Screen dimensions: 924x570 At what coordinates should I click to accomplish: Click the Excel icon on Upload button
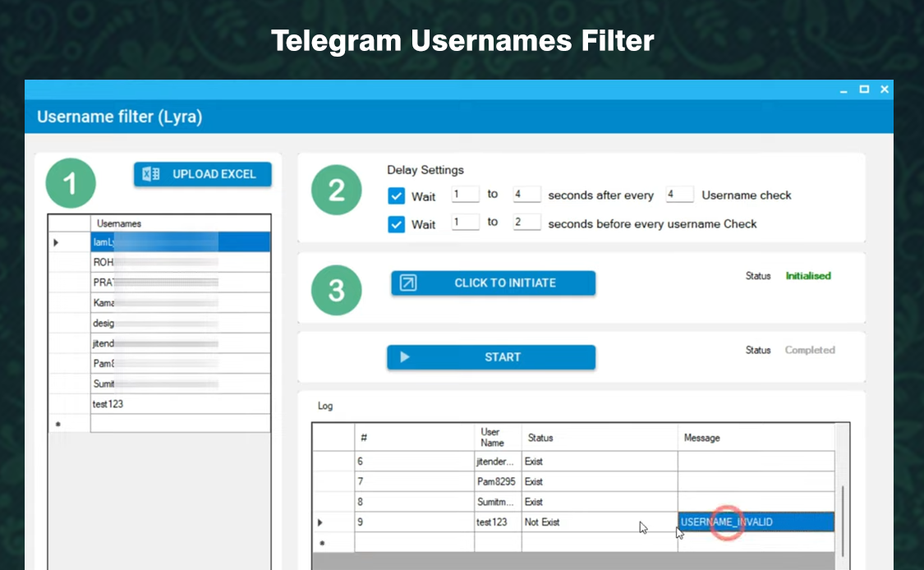click(151, 174)
